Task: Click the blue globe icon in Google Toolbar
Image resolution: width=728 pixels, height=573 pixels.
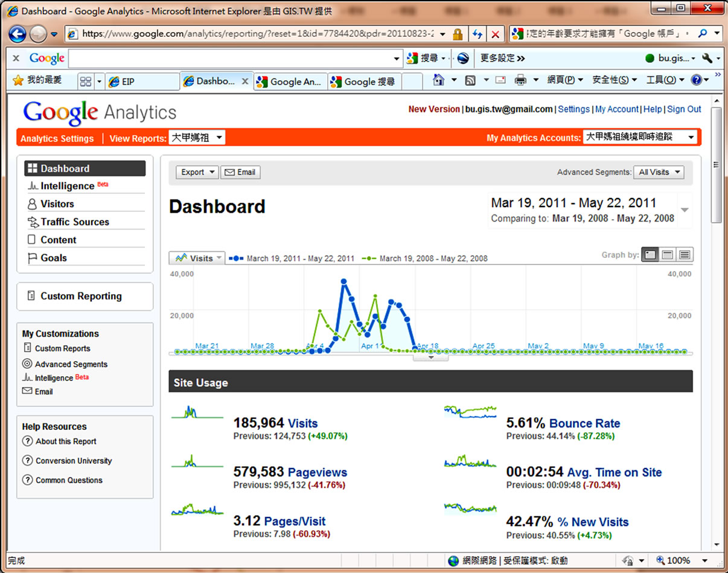Action: (x=463, y=58)
